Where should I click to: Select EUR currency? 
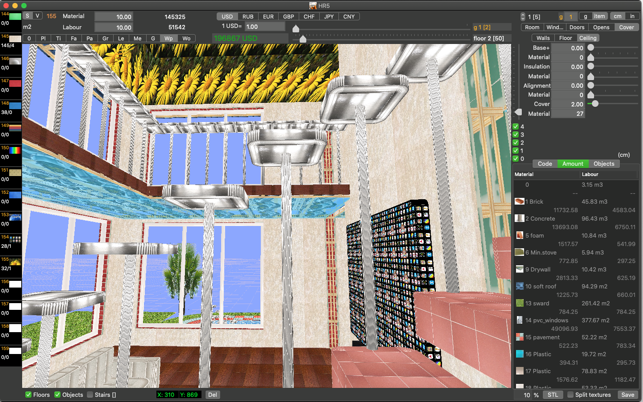268,16
